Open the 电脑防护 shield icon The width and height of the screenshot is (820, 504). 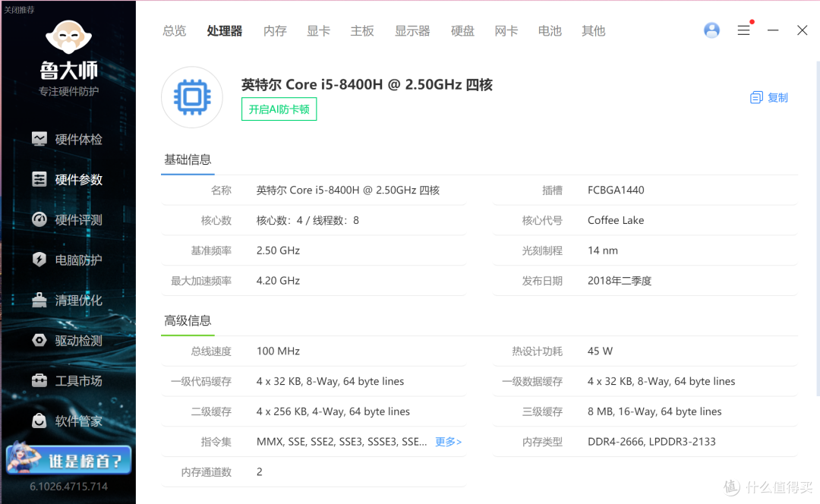[39, 260]
